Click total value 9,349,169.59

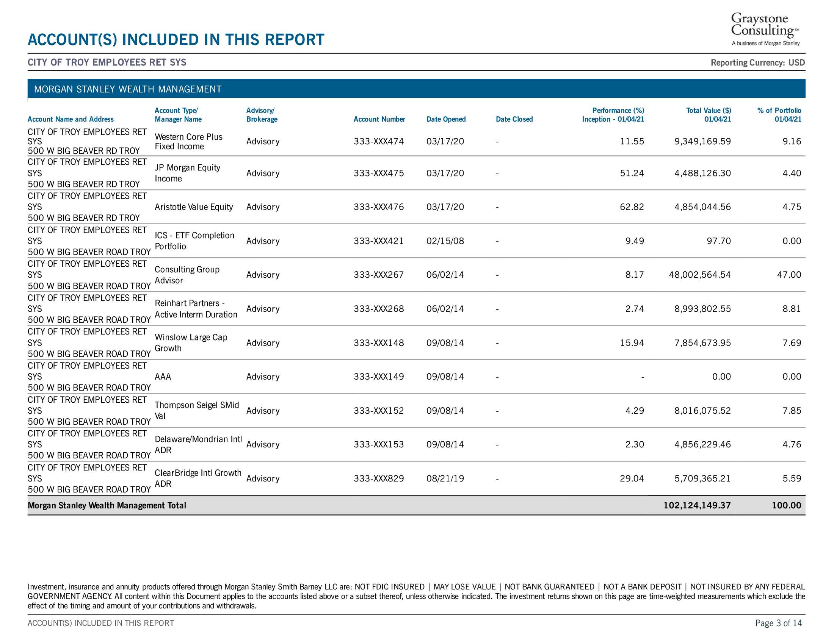click(702, 142)
